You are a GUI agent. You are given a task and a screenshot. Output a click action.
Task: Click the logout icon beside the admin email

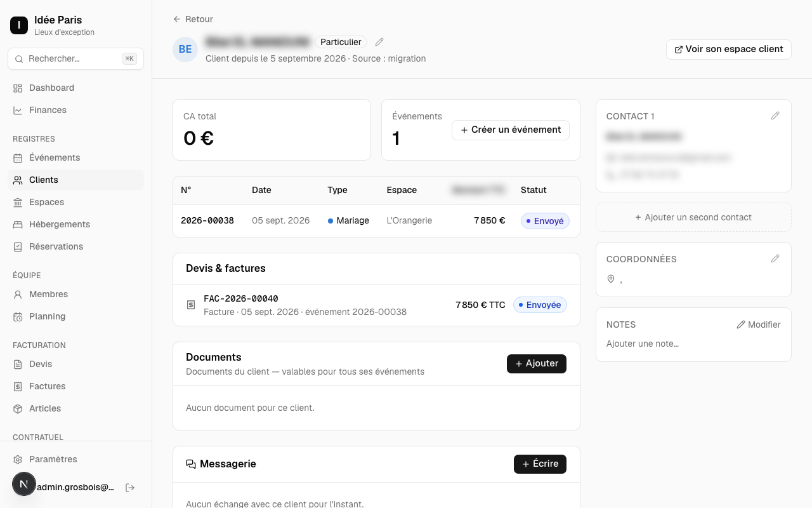(130, 488)
